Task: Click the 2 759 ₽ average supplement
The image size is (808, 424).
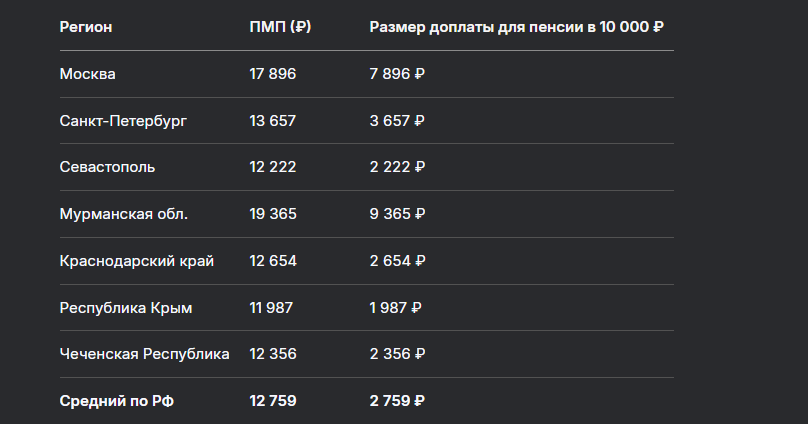Action: [x=397, y=401]
